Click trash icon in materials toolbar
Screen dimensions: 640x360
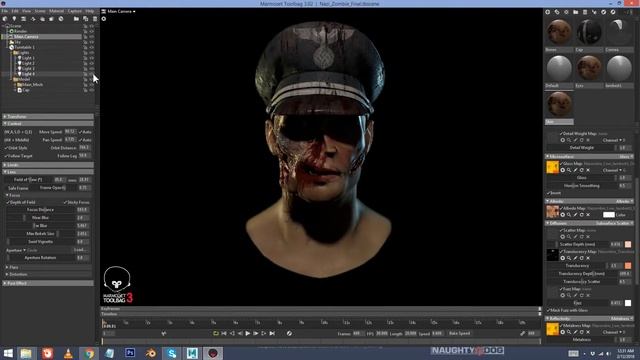(585, 12)
